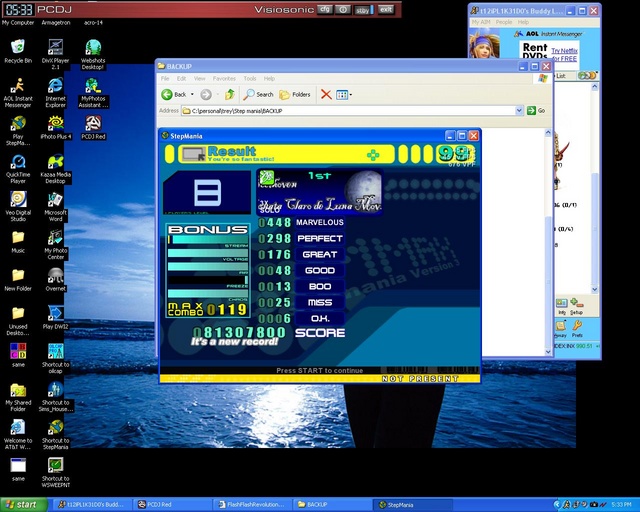
Task: Select the Kazaa Media Desktop icon
Action: pyautogui.click(x=56, y=169)
